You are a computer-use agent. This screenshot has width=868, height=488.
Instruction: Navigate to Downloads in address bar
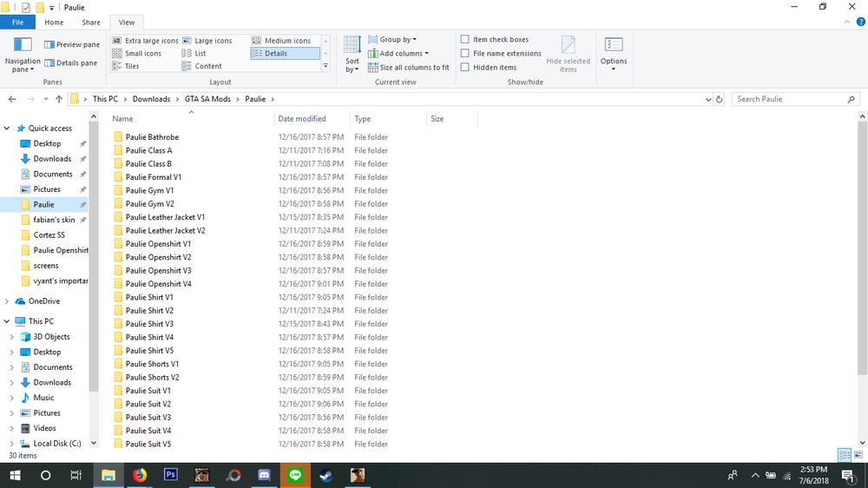pyautogui.click(x=151, y=99)
